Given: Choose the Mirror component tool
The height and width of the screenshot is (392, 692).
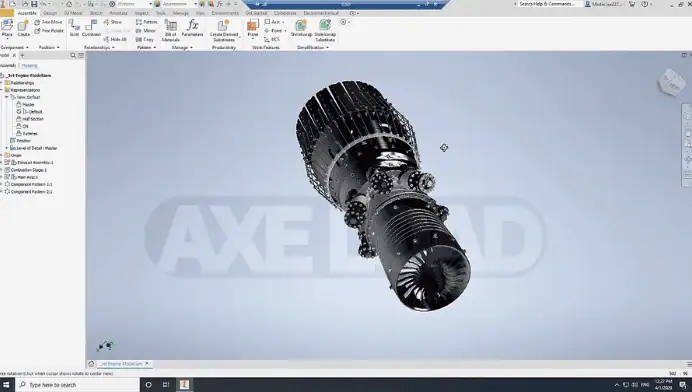Looking at the screenshot, I should tap(146, 31).
